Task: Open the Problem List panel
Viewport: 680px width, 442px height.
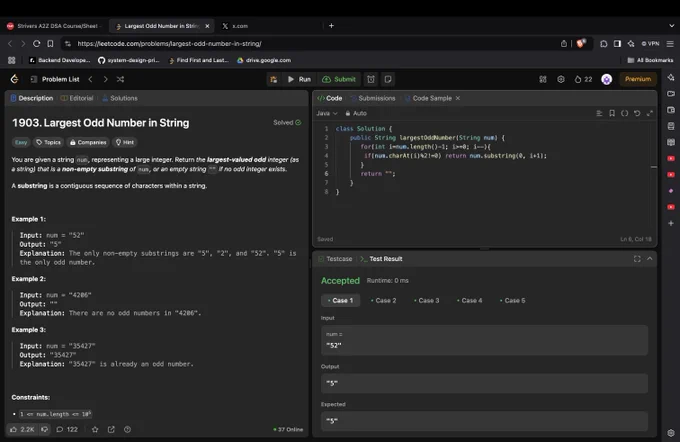Action: tap(55, 79)
